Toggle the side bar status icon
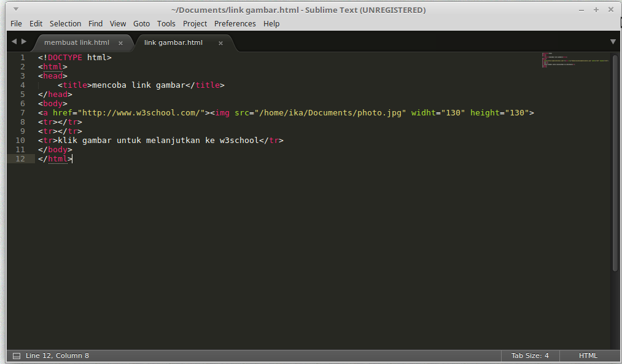Screen dimensions: 622x364 click(x=17, y=355)
